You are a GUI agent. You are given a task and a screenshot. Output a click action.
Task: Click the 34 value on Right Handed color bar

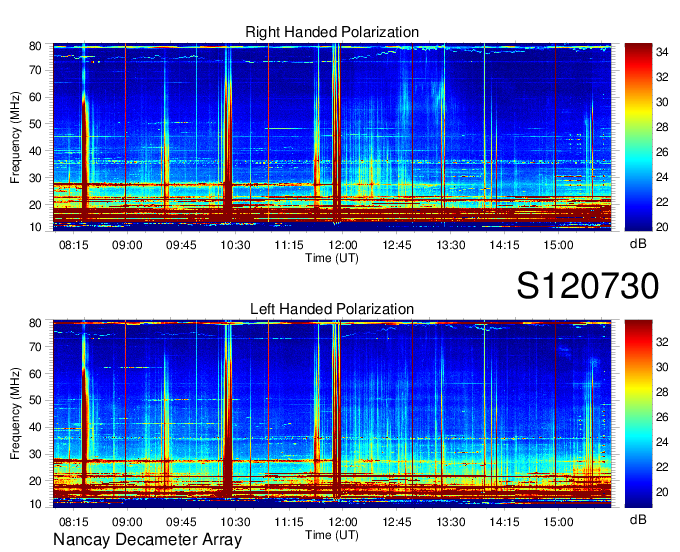point(662,52)
